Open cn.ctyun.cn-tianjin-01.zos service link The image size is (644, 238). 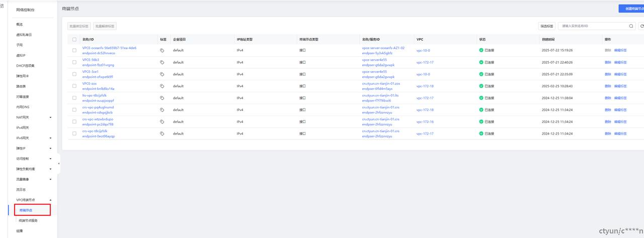(381, 83)
